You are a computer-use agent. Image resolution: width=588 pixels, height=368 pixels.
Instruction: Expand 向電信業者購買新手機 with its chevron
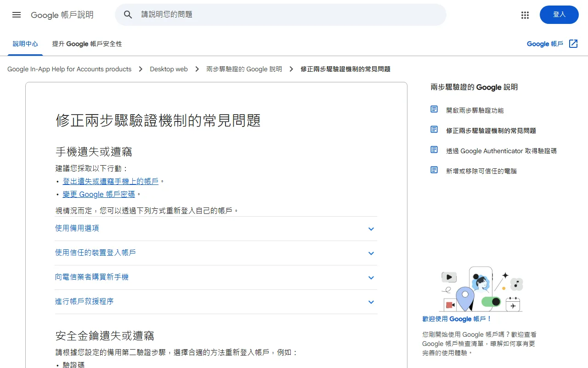pos(371,278)
